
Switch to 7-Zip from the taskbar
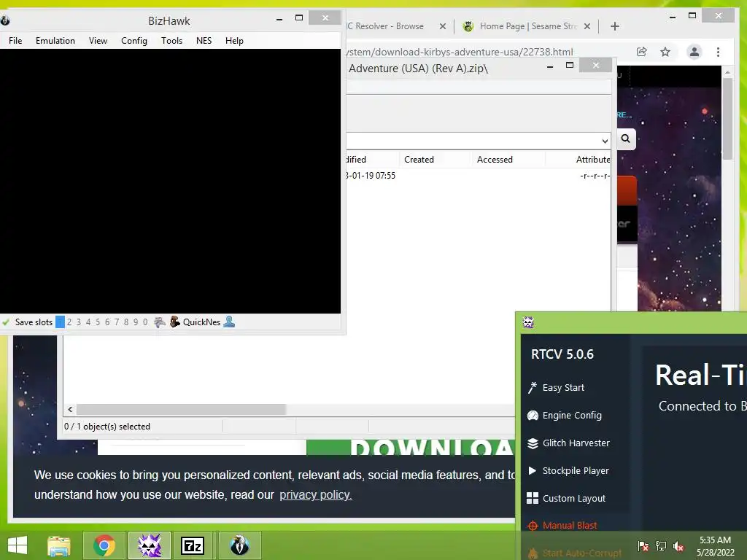click(x=193, y=545)
